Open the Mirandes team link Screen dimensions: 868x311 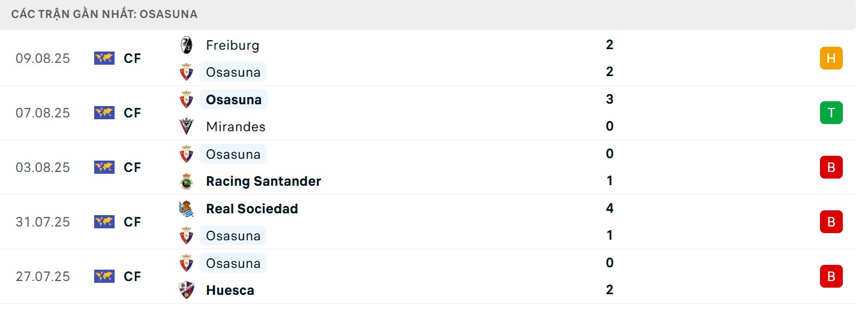pyautogui.click(x=235, y=126)
